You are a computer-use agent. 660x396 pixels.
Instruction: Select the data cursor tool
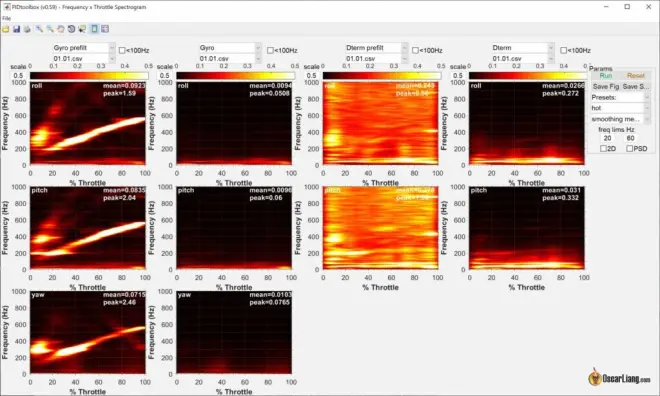[82, 29]
